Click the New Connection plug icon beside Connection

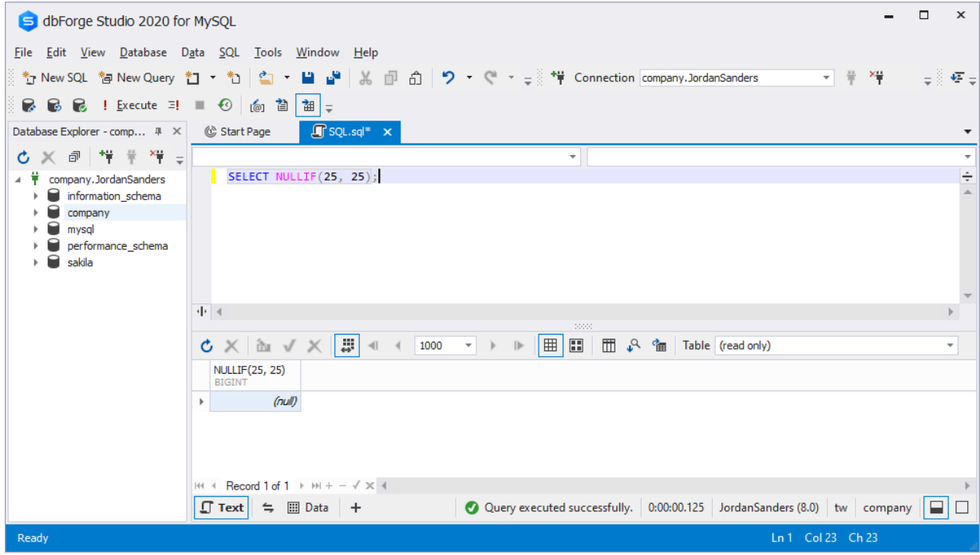(x=559, y=77)
